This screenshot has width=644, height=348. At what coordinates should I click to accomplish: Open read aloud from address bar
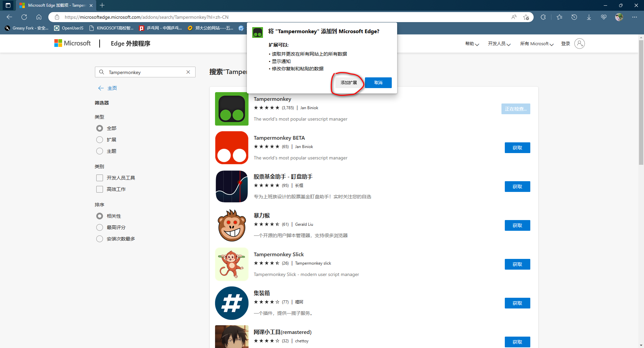pyautogui.click(x=514, y=17)
